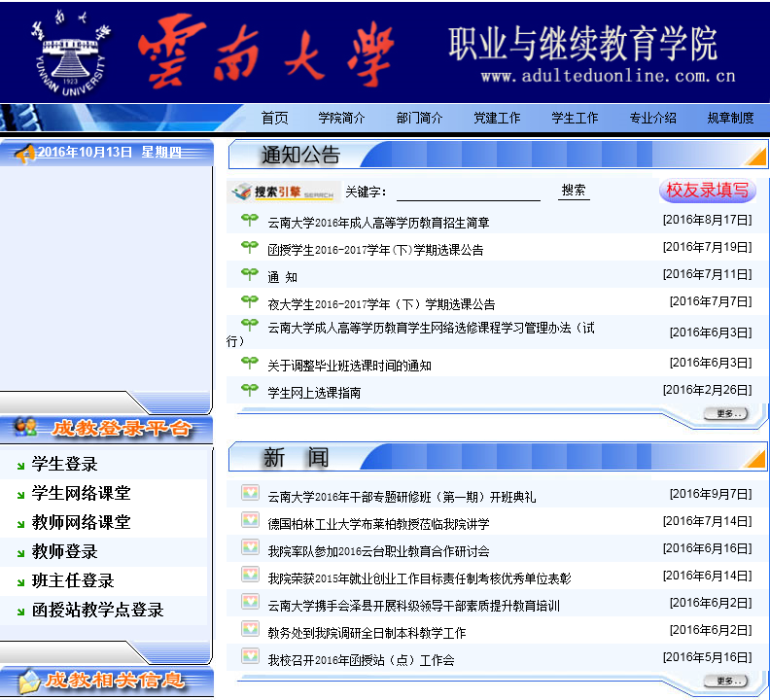
Task: Click sprout icon beside 夜大学生2016-2017学年(下)学期选课公告
Action: [250, 301]
